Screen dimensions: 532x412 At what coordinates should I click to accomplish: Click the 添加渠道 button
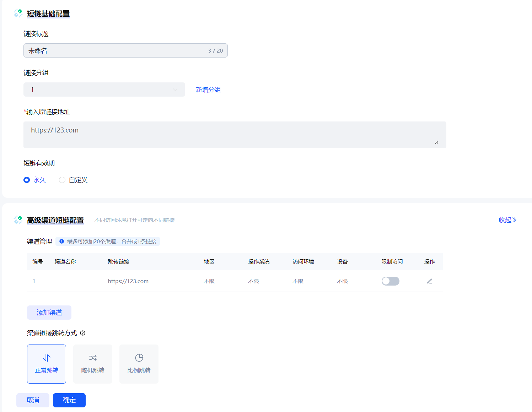(x=49, y=313)
